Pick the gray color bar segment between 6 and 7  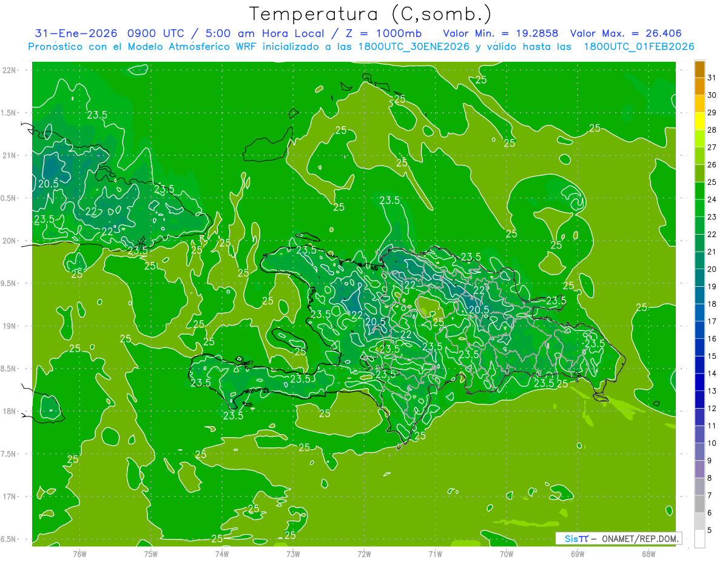click(x=699, y=504)
